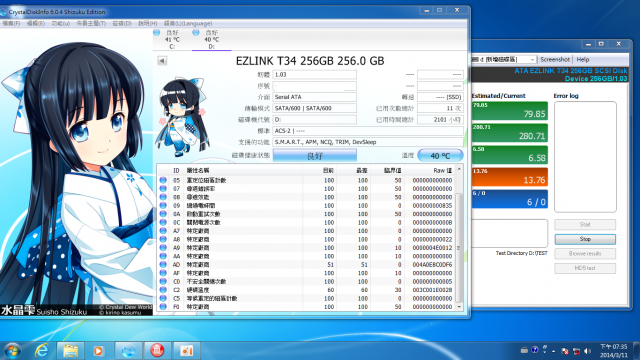The image size is (640, 360).
Task: Click the blue 6 / 0 result bar
Action: (509, 199)
